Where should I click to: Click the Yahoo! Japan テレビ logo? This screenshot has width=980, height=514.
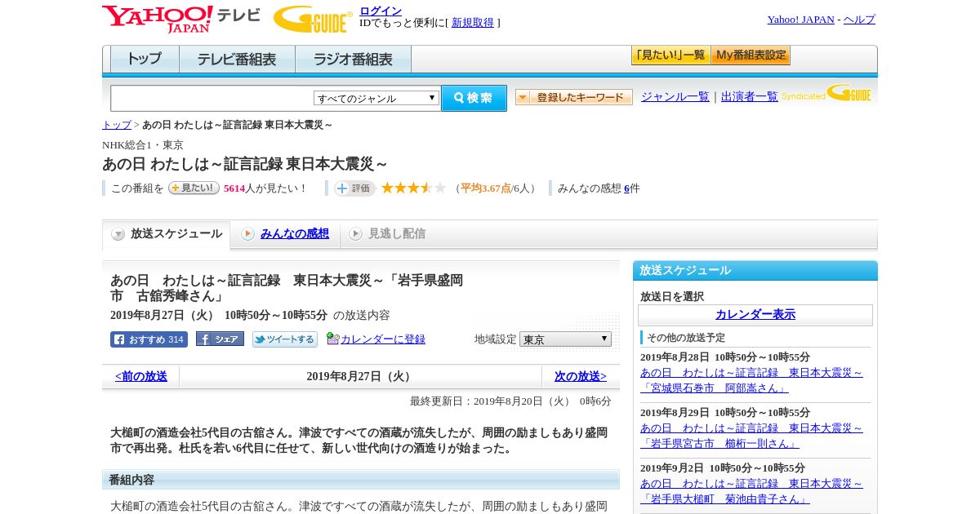tap(181, 19)
